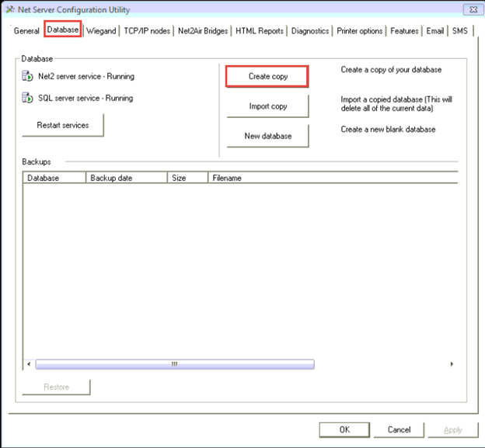
Task: Open the TCP/IP nodes tab
Action: (x=147, y=31)
